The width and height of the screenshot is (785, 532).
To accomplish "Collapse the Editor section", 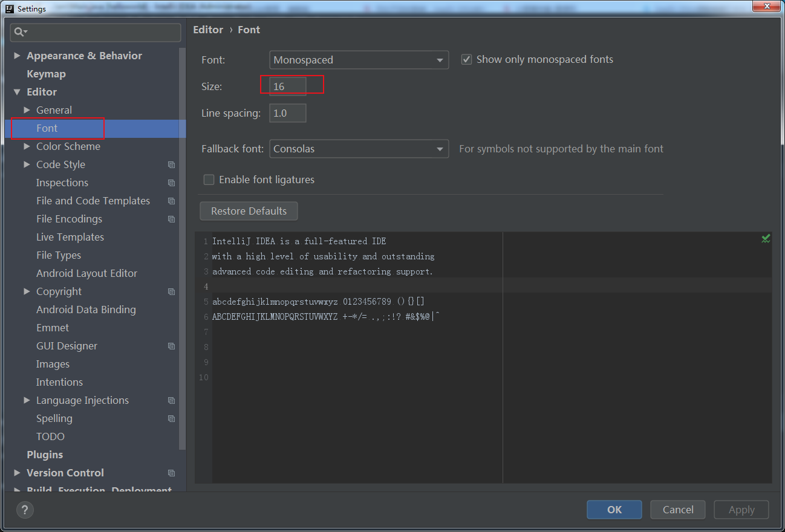I will click(17, 92).
